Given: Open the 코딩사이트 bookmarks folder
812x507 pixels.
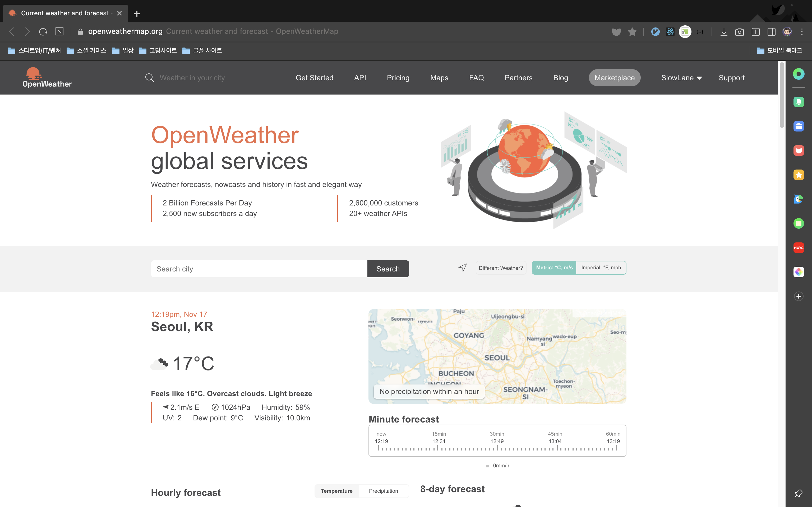Looking at the screenshot, I should tap(158, 50).
